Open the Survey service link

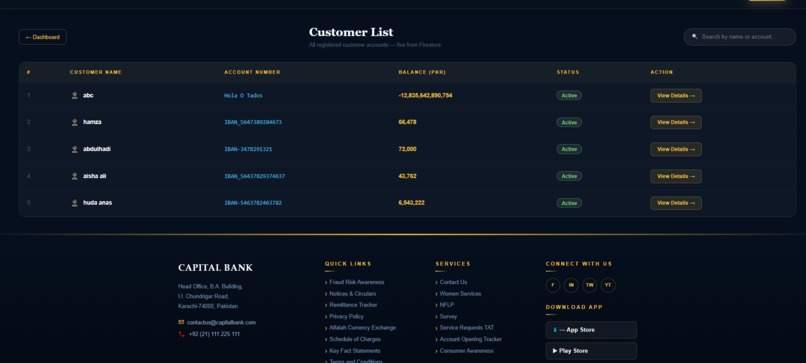point(448,317)
